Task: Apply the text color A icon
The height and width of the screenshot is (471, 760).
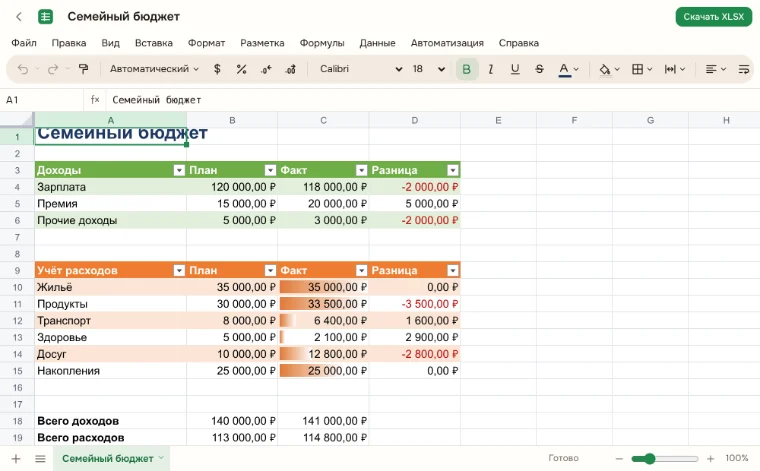Action: click(x=564, y=69)
